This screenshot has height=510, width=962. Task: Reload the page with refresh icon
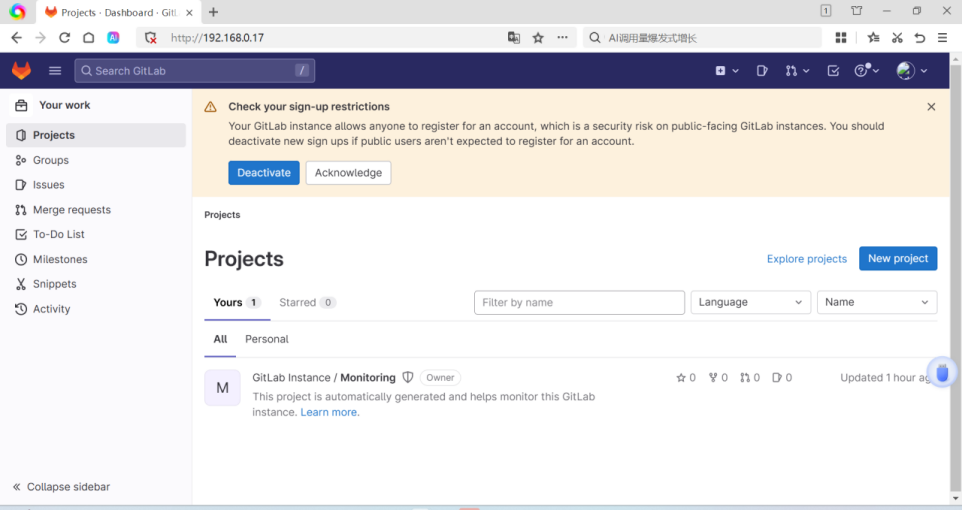click(x=64, y=38)
